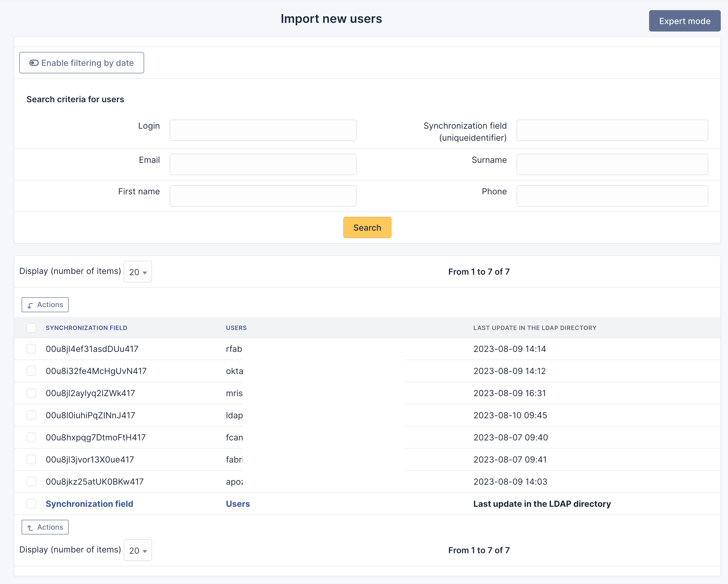Screen dimensions: 728x584
Task: Sort by Synchronization field column header
Action: pyautogui.click(x=86, y=328)
